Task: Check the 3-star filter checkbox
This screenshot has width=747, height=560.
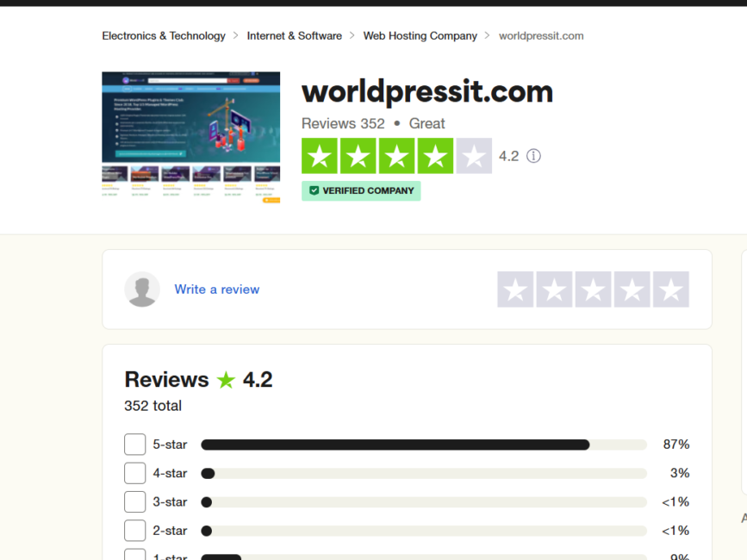Action: [x=134, y=501]
